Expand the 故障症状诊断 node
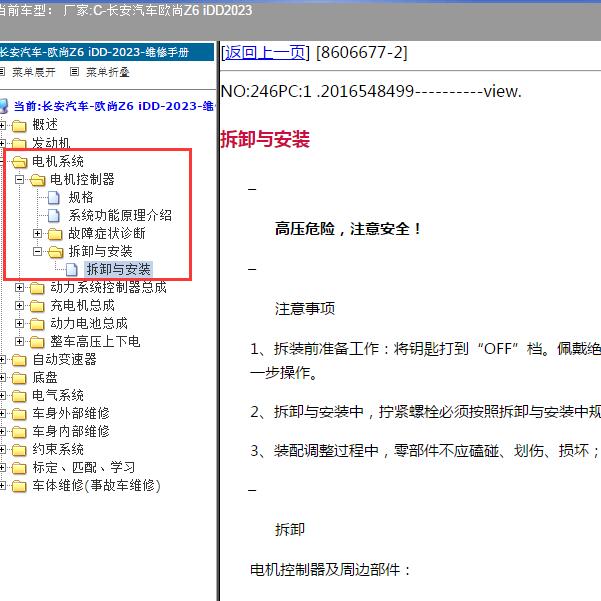Image resolution: width=601 pixels, height=601 pixels. [38, 233]
